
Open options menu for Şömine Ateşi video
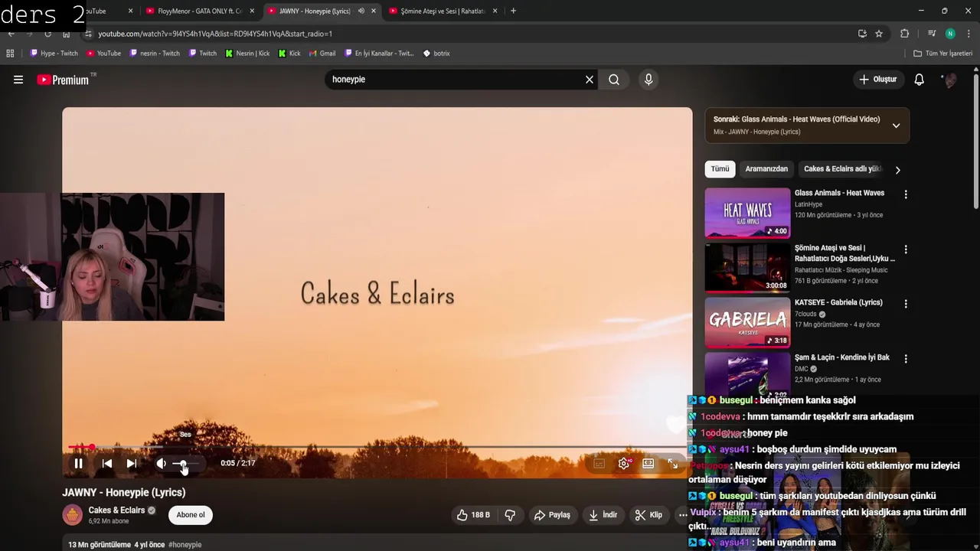pyautogui.click(x=906, y=249)
